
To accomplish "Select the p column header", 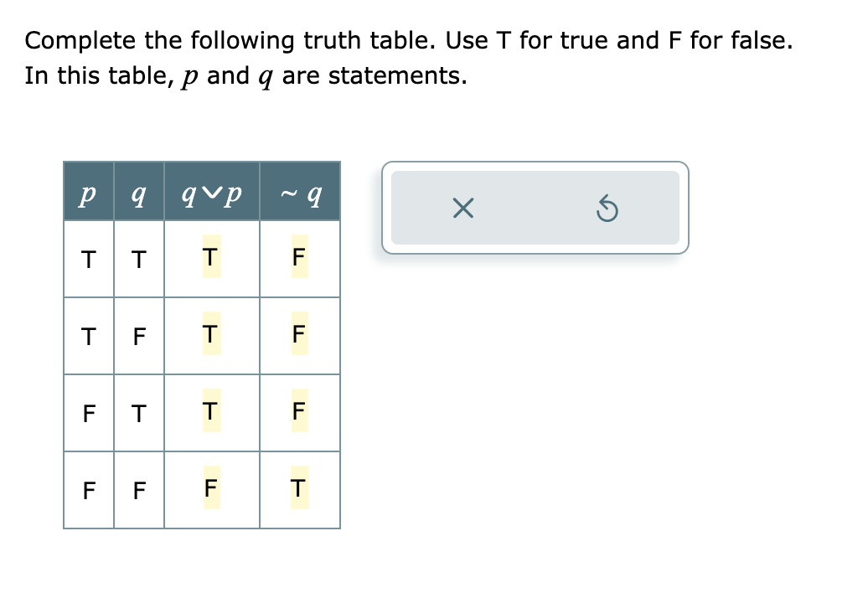I will pos(87,193).
